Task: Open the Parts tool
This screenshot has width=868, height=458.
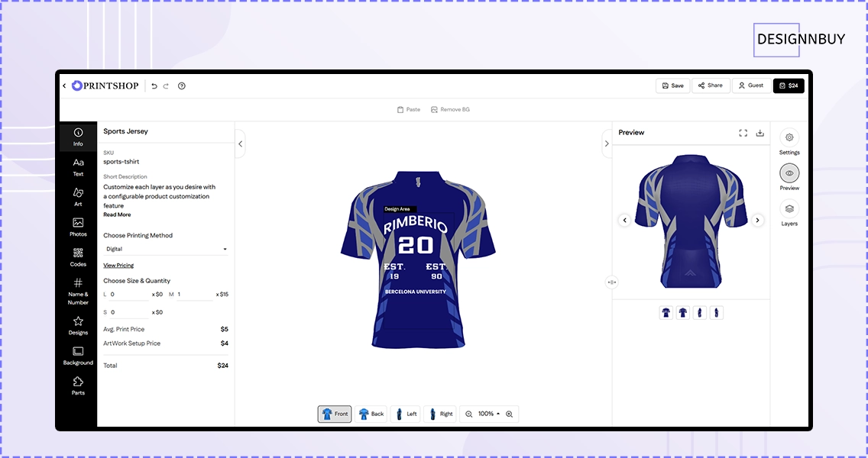Action: pos(78,386)
